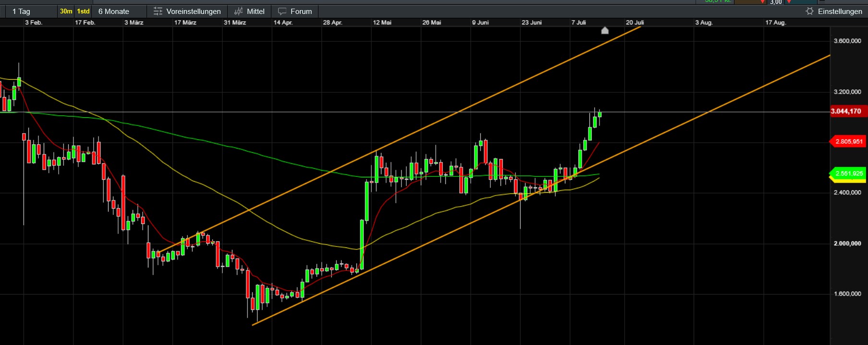Viewport: 868px width, 345px height.
Task: Click the 12 Mai date label
Action: [382, 23]
